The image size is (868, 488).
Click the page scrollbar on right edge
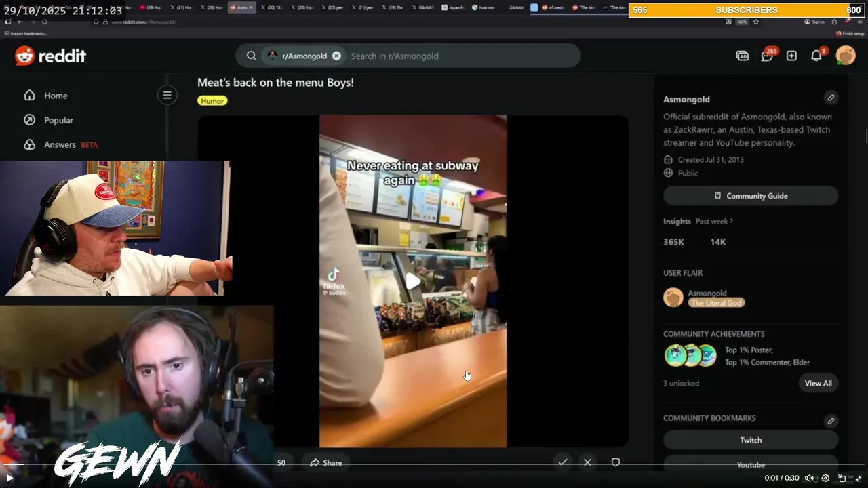866,136
